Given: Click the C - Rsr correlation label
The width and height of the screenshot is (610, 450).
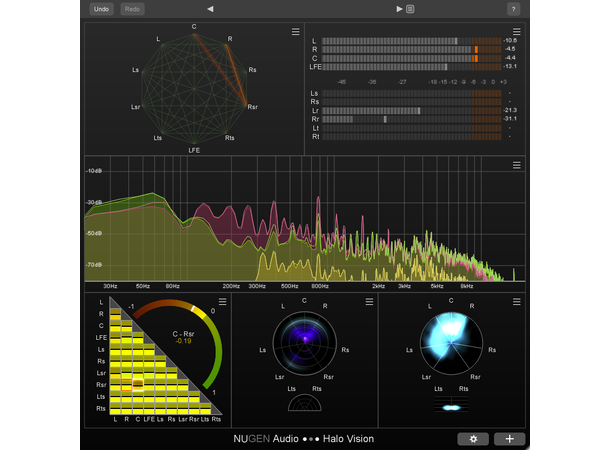Looking at the screenshot, I should pos(183,334).
